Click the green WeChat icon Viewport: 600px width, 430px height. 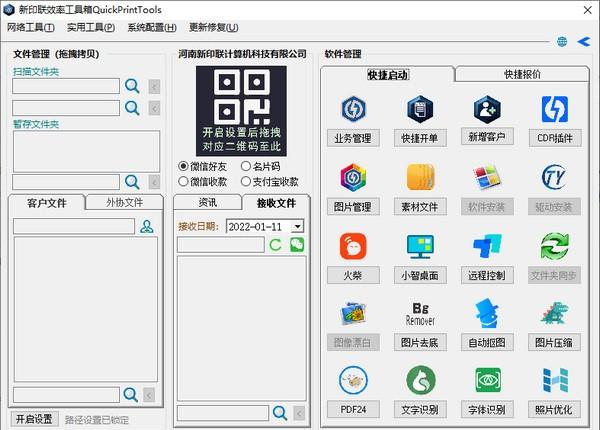(297, 244)
